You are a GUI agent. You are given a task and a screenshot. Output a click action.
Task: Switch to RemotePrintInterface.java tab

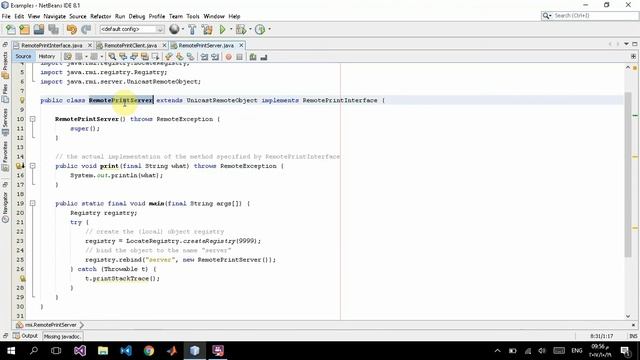tap(52, 45)
